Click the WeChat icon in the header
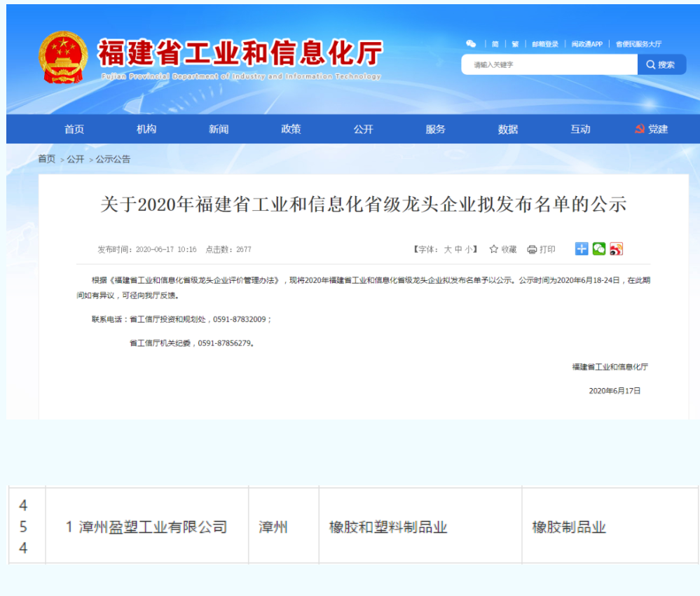 click(471, 44)
